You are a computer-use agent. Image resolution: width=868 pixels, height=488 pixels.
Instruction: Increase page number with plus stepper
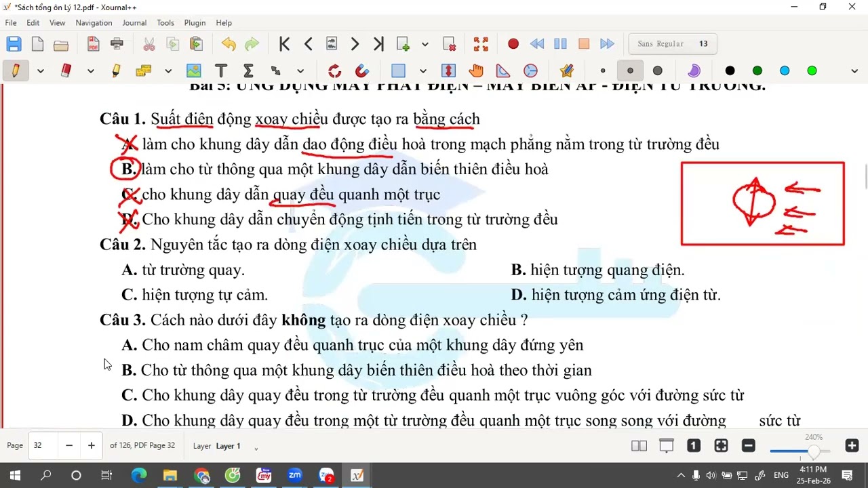(92, 445)
